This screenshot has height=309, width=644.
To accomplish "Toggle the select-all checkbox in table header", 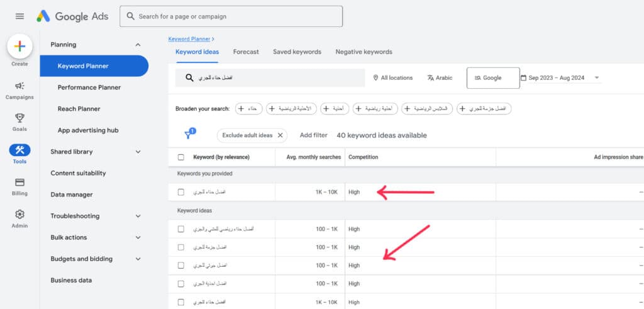I will tap(181, 157).
